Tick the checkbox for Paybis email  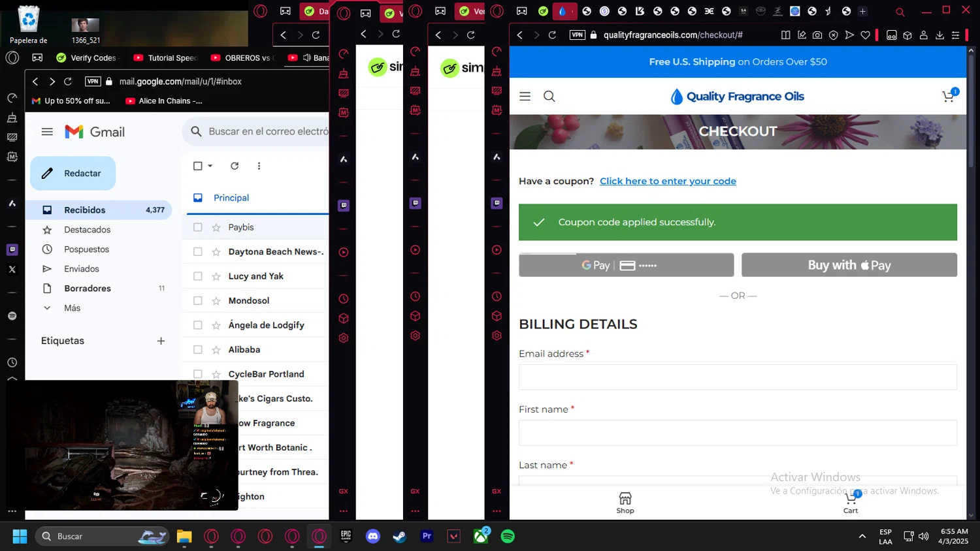(198, 227)
